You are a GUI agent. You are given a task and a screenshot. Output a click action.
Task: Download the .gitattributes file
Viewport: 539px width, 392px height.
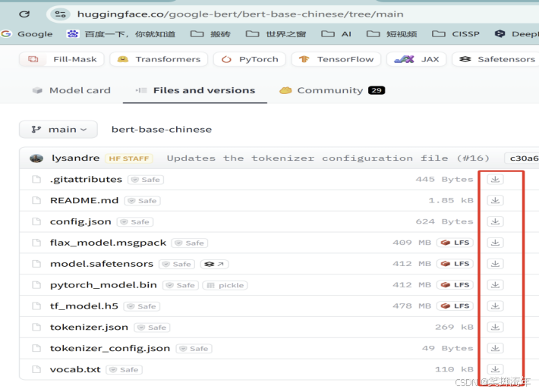(495, 179)
